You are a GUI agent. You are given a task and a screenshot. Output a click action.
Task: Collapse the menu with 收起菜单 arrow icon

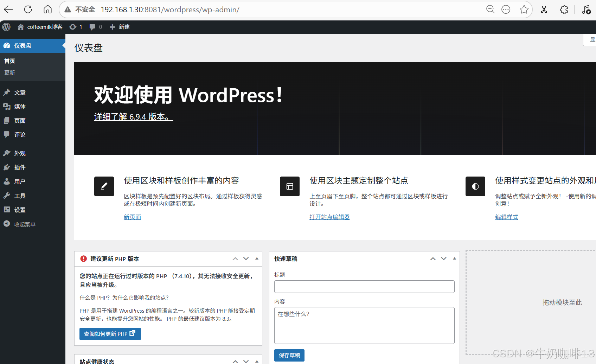pos(7,224)
